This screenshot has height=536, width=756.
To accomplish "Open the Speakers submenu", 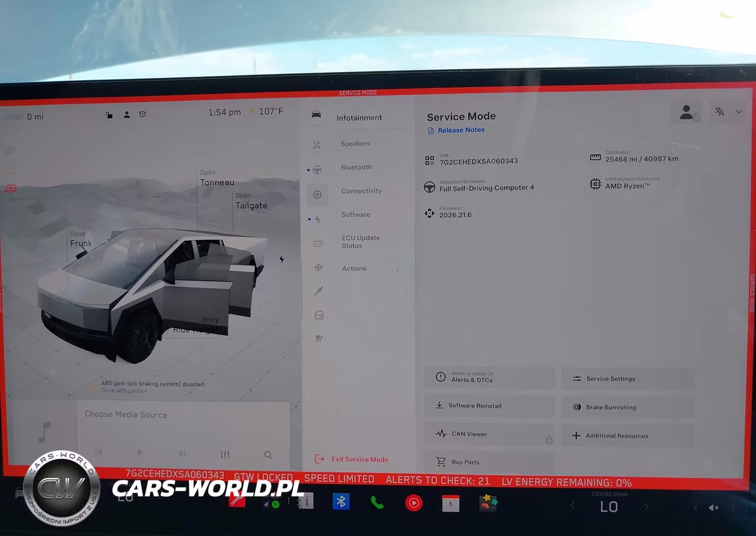I will [356, 143].
